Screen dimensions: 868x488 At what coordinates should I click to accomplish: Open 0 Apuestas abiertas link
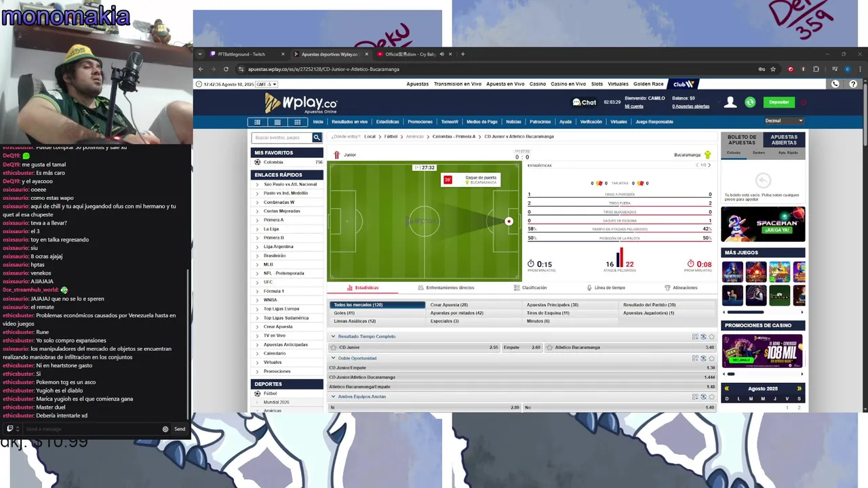coord(690,106)
